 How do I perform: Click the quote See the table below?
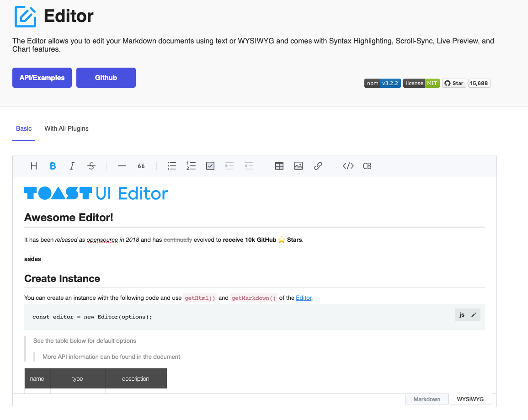[85, 341]
